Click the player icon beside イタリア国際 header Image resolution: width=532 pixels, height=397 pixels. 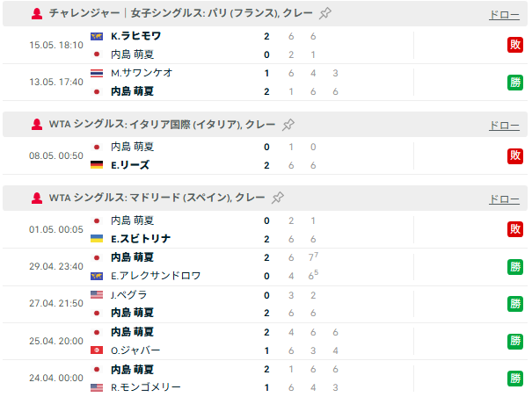pos(37,125)
